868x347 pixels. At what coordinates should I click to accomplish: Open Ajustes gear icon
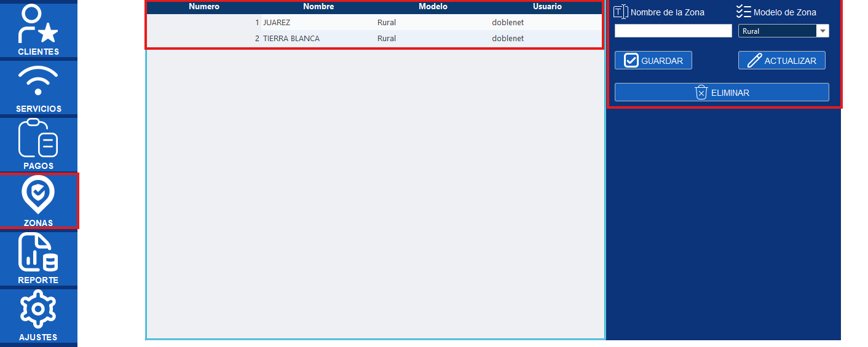[x=38, y=310]
